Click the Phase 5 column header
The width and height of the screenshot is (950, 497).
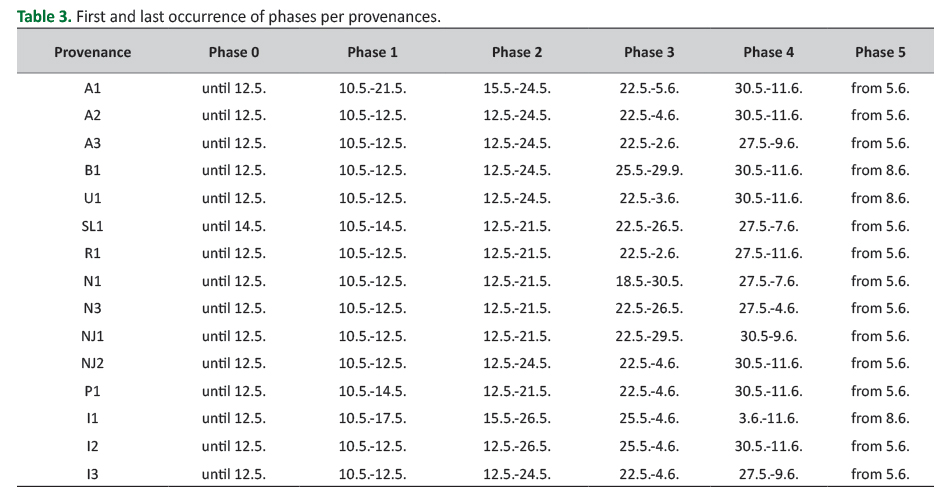pyautogui.click(x=880, y=52)
